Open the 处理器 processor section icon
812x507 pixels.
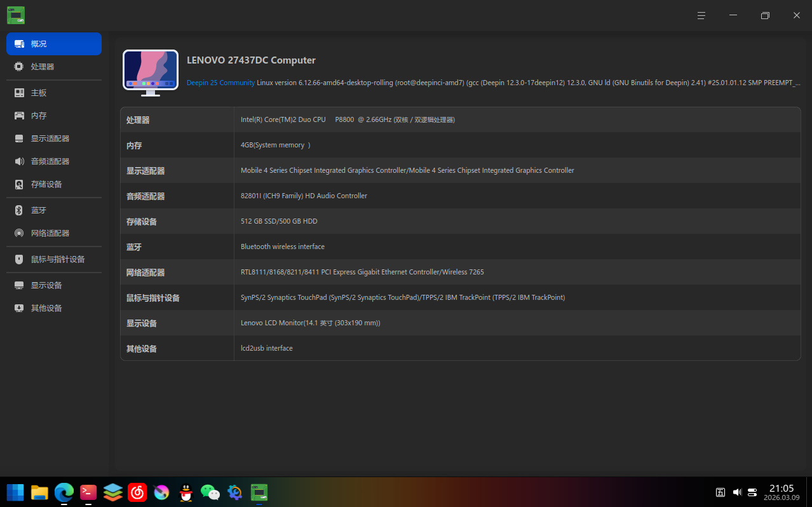[19, 67]
